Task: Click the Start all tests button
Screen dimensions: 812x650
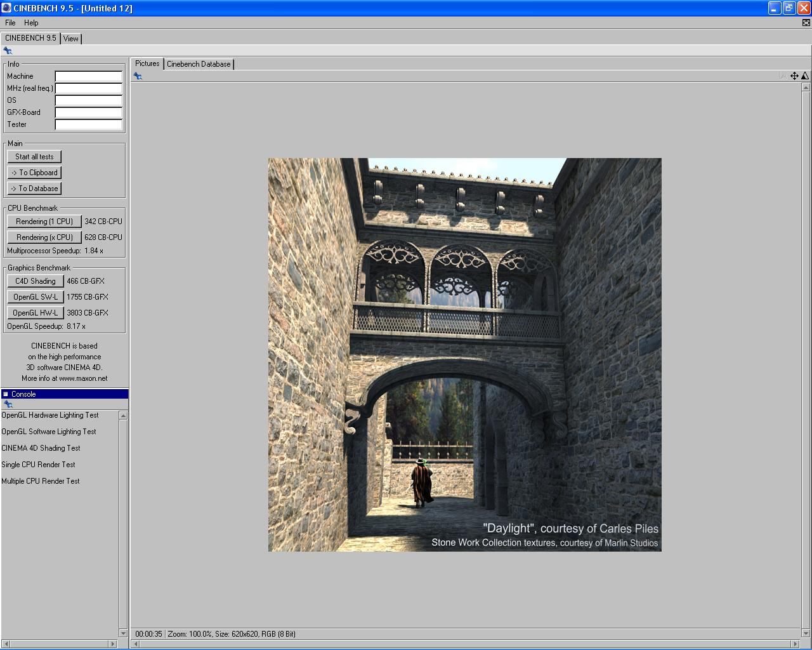Action: click(x=34, y=157)
